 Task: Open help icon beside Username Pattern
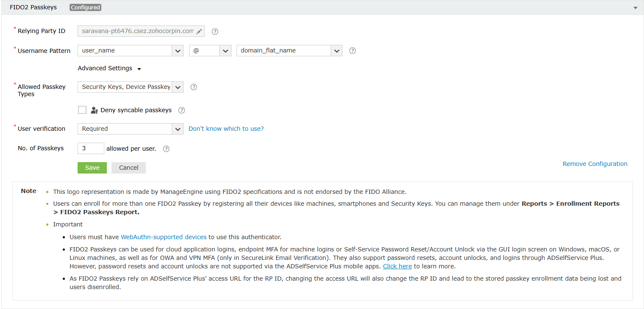coord(352,51)
